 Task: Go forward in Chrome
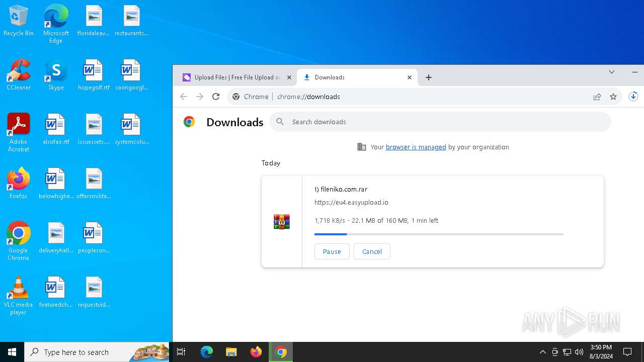tap(200, 97)
